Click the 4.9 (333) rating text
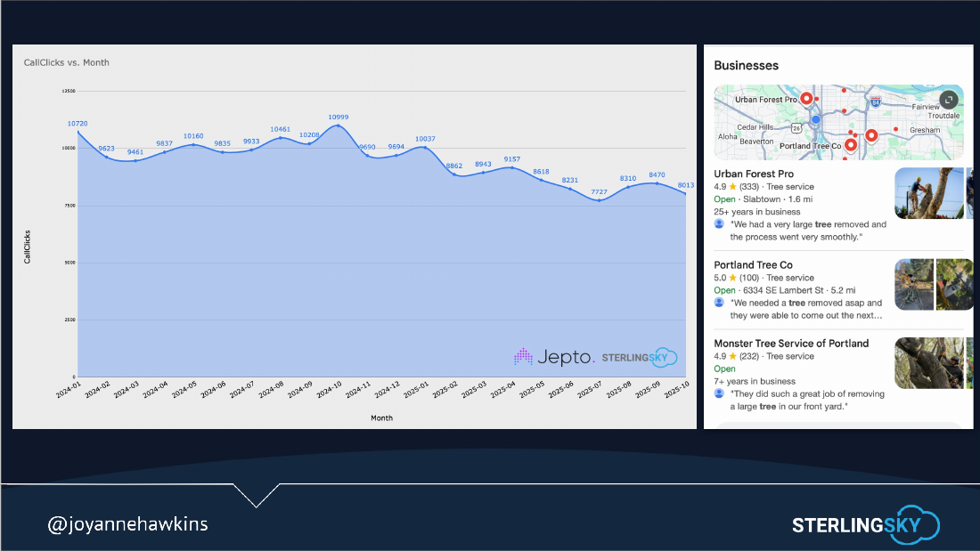Image resolution: width=980 pixels, height=551 pixels. point(736,187)
